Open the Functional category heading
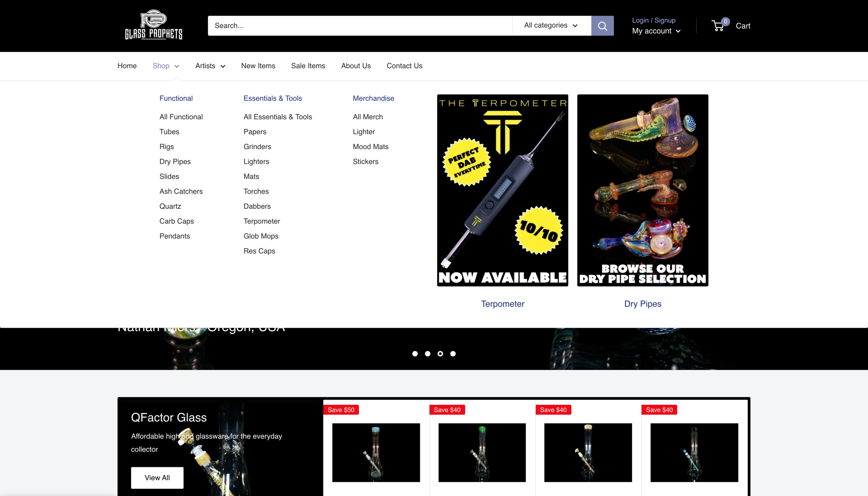Viewport: 868px width, 496px height. click(x=176, y=99)
